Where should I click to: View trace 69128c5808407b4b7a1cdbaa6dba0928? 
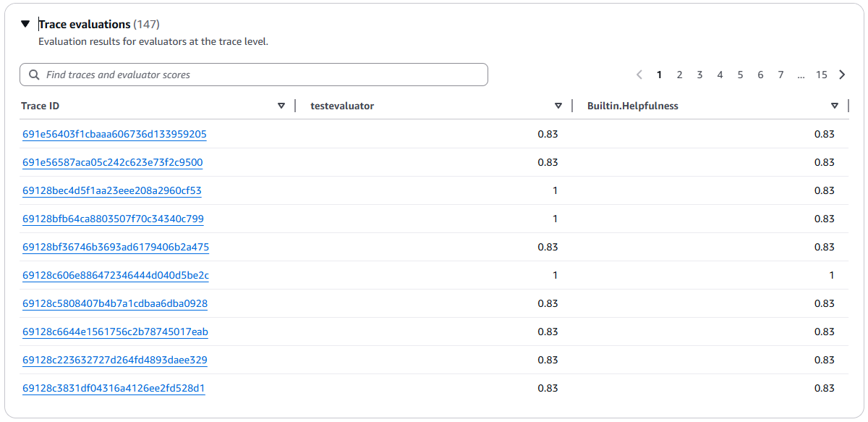click(115, 303)
